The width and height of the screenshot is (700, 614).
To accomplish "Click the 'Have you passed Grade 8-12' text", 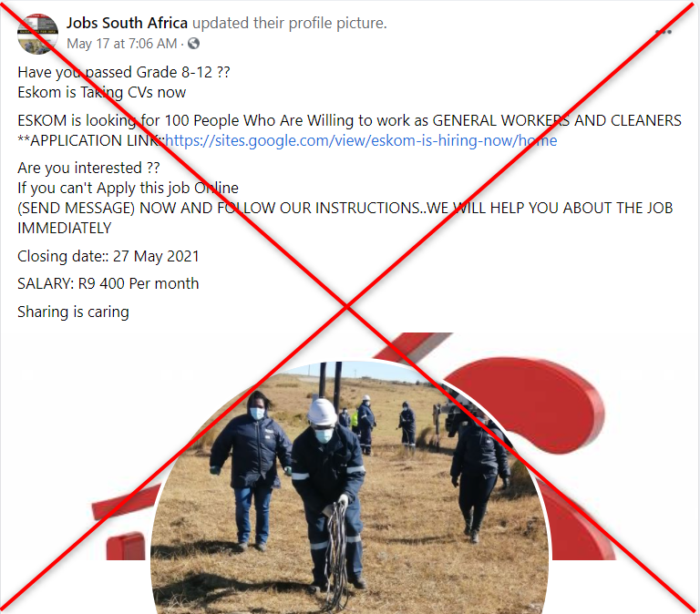I will [124, 72].
